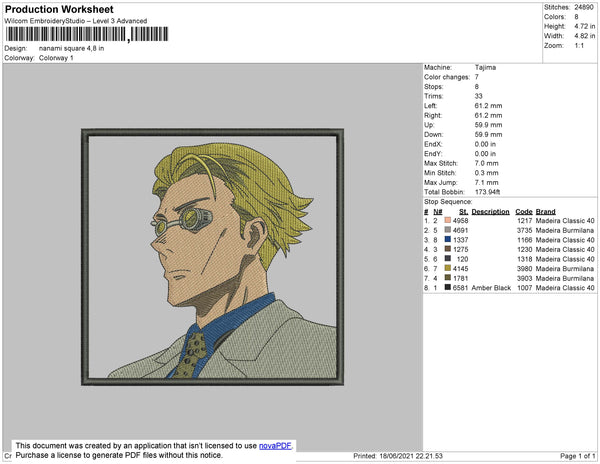Click the Color changes value '7'
This screenshot has width=600, height=464.
477,77
